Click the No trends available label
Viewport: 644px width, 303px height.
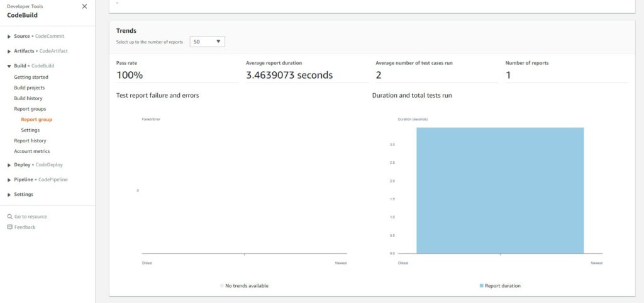(x=247, y=286)
